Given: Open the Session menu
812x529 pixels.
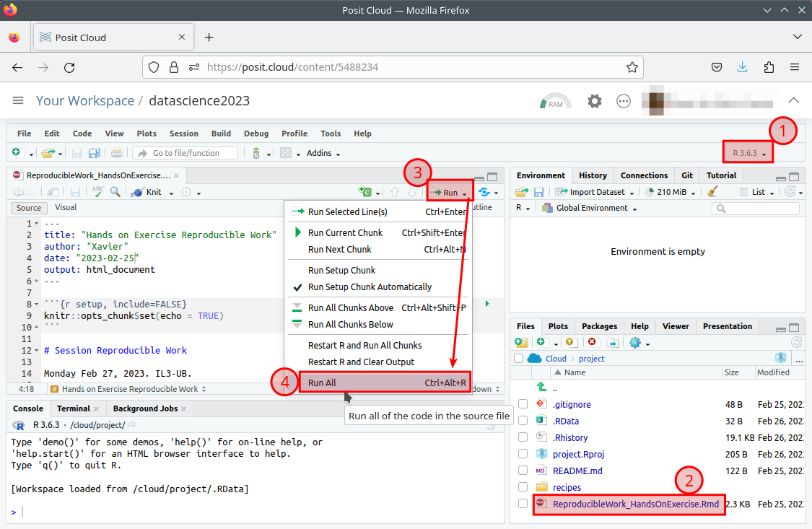Looking at the screenshot, I should coord(184,134).
